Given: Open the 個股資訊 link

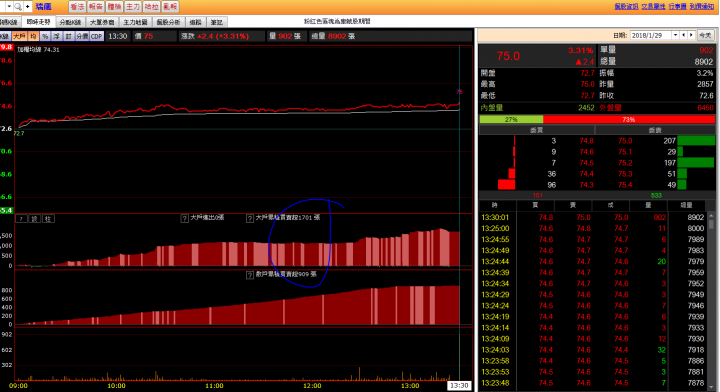Looking at the screenshot, I should [626, 6].
